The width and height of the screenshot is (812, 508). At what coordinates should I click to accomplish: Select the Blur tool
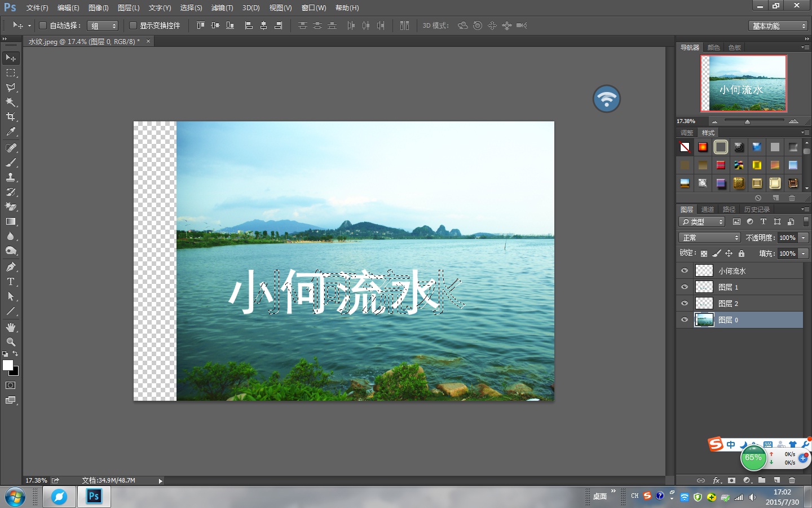(x=11, y=236)
